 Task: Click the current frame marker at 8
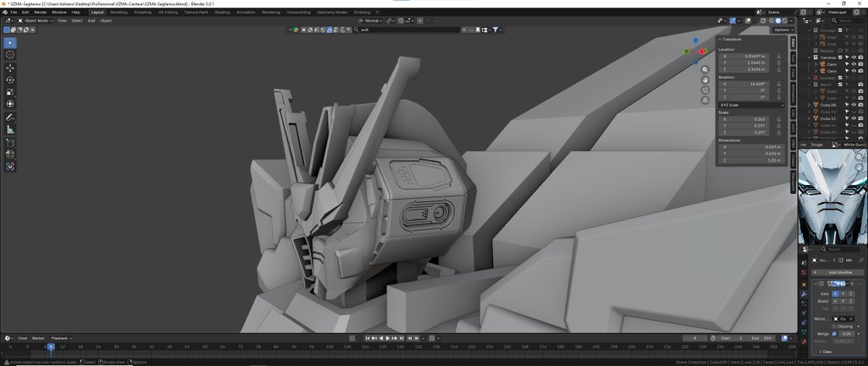(x=51, y=346)
